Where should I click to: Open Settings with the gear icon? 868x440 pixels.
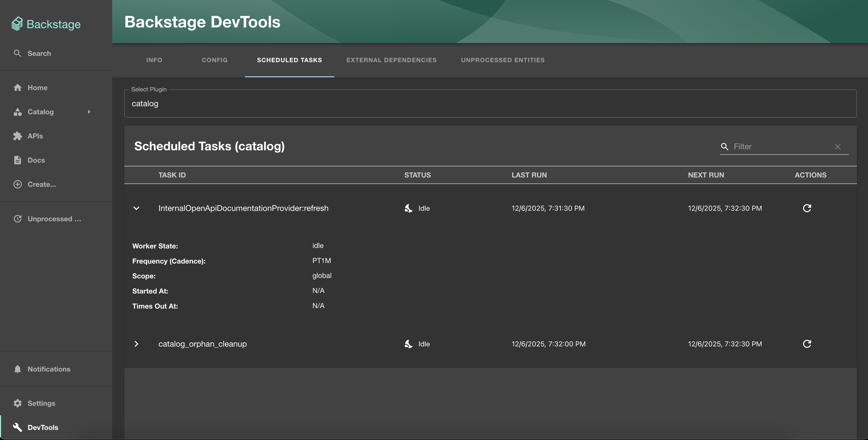click(x=18, y=403)
